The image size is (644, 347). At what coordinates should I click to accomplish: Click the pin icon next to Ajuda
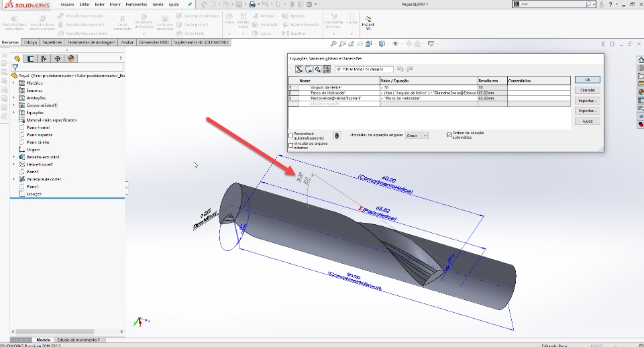[189, 5]
